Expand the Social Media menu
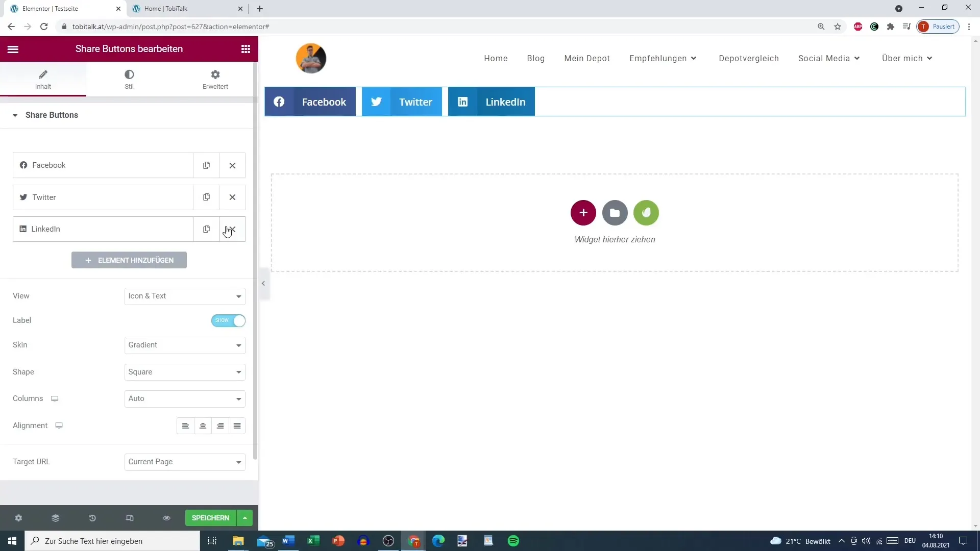Viewport: 980px width, 551px height. point(829,59)
